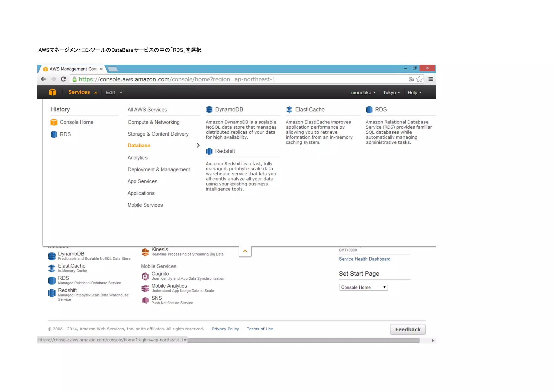The width and height of the screenshot is (555, 392).
Task: Open ElastiCache title link in the Database panel
Action: point(310,110)
